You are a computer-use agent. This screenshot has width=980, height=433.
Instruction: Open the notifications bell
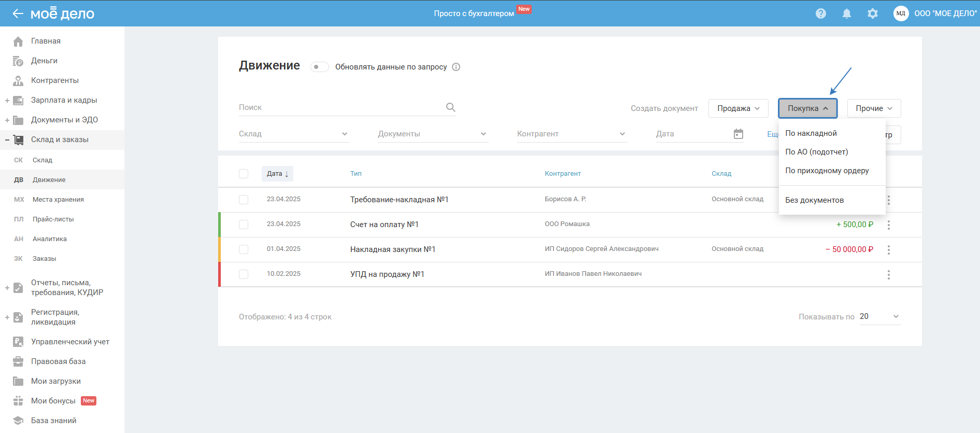847,13
